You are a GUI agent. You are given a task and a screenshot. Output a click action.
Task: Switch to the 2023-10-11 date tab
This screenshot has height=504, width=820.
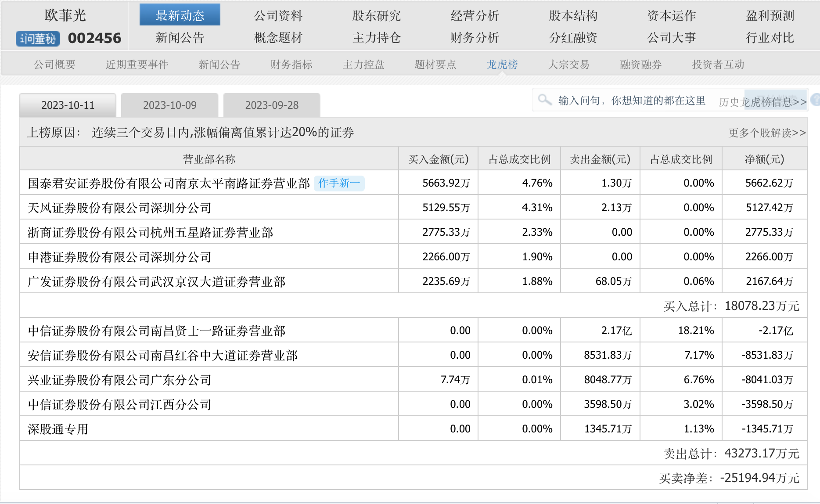[x=68, y=105]
